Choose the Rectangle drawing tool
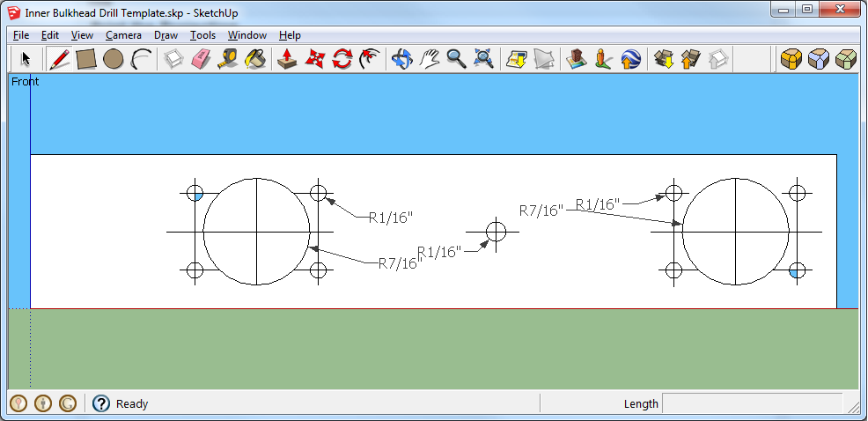 tap(86, 59)
